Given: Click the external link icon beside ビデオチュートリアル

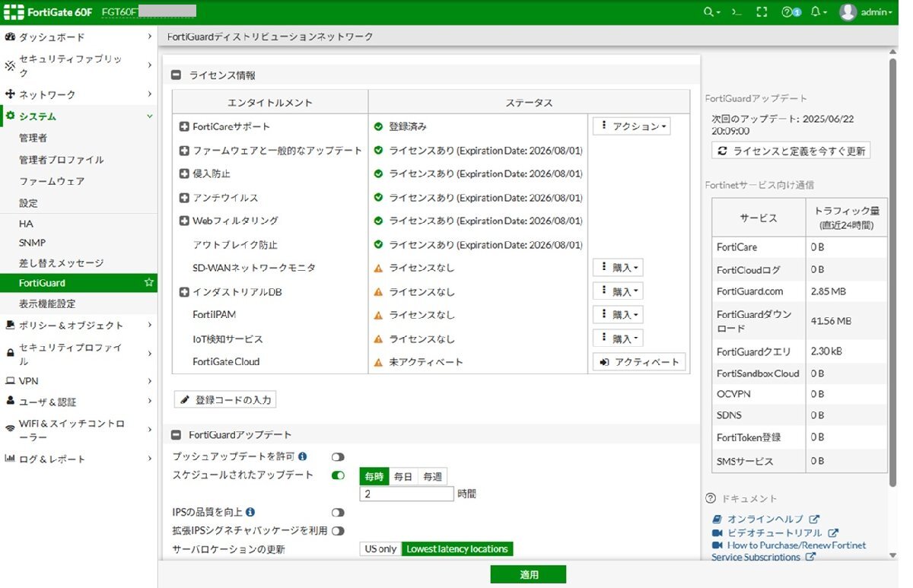Looking at the screenshot, I should pos(833,533).
